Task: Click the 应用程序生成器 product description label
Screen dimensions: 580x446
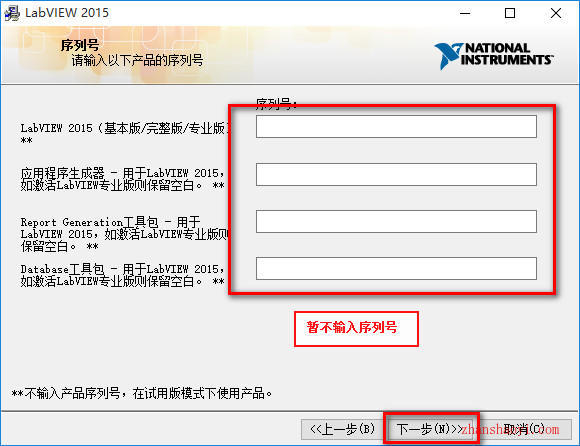Action: (x=122, y=179)
